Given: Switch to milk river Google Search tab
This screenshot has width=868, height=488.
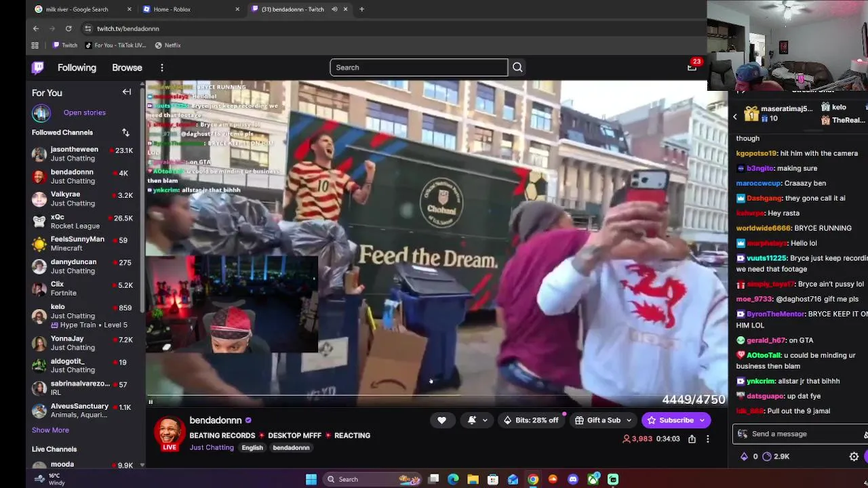Looking at the screenshot, I should [x=83, y=9].
